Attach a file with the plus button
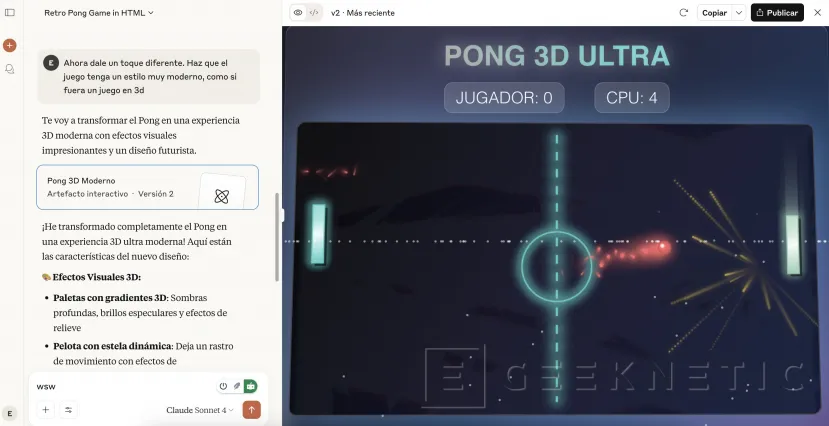 pyautogui.click(x=45, y=410)
